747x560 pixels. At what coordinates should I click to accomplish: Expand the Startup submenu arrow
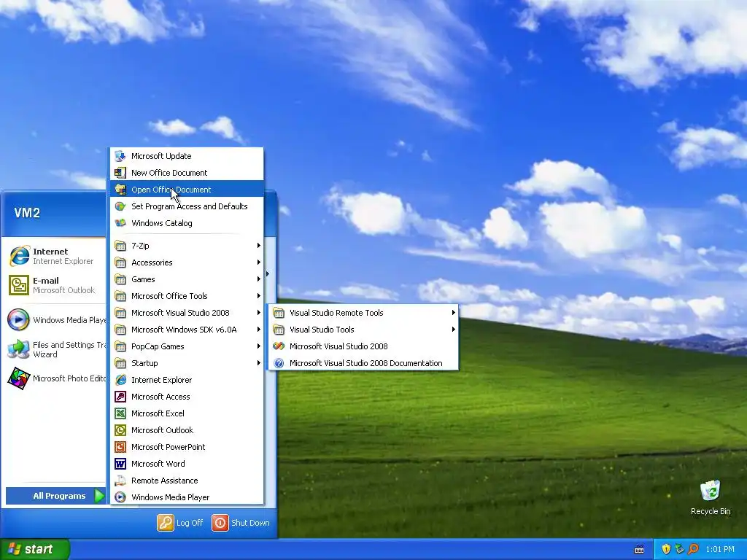pos(259,363)
